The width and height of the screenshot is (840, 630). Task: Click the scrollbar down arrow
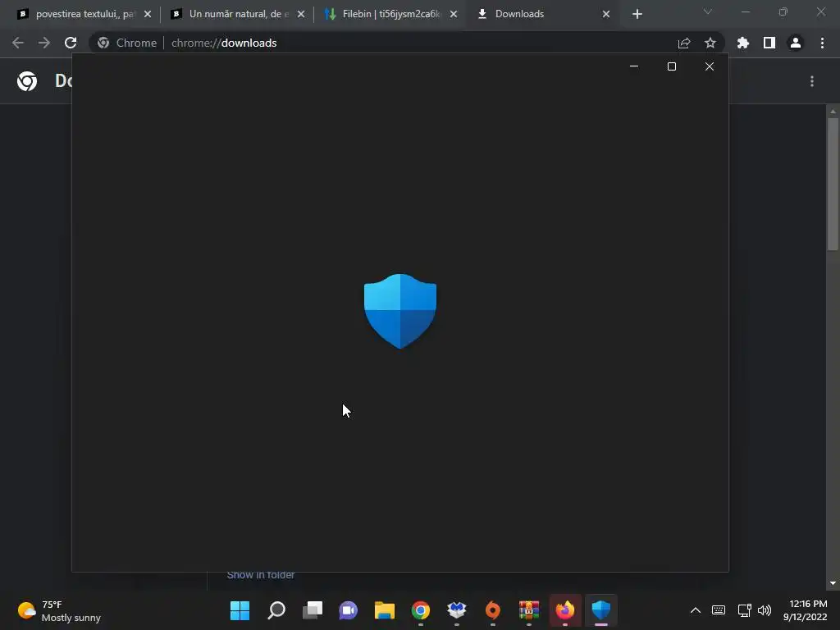point(833,583)
